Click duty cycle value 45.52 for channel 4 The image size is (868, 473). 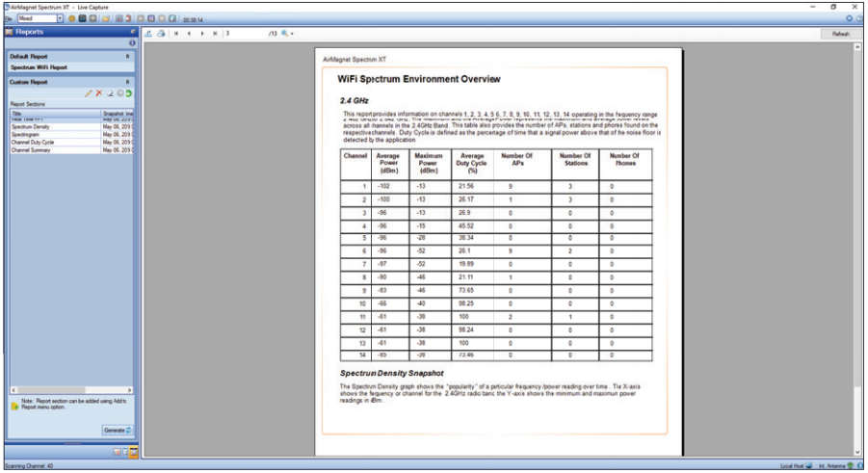click(x=466, y=226)
